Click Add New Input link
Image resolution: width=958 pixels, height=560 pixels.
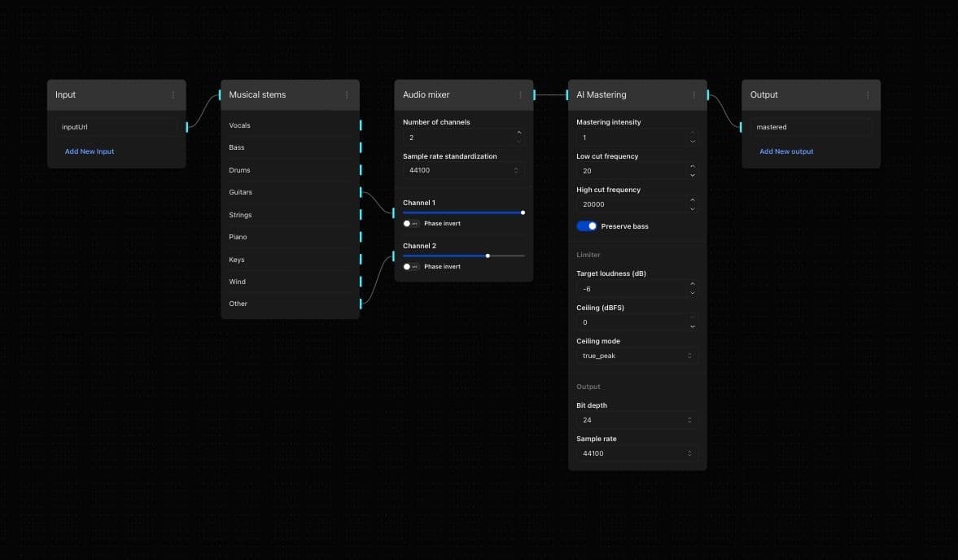(x=90, y=152)
